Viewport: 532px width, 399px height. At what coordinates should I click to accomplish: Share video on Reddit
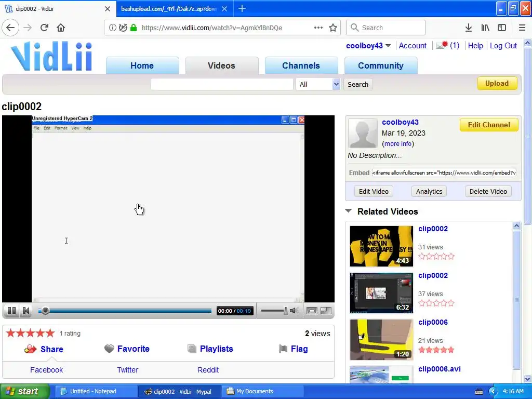point(208,370)
